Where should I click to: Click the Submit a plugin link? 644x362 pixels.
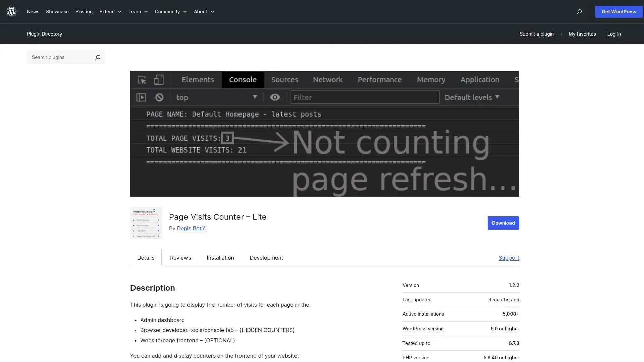coord(536,34)
